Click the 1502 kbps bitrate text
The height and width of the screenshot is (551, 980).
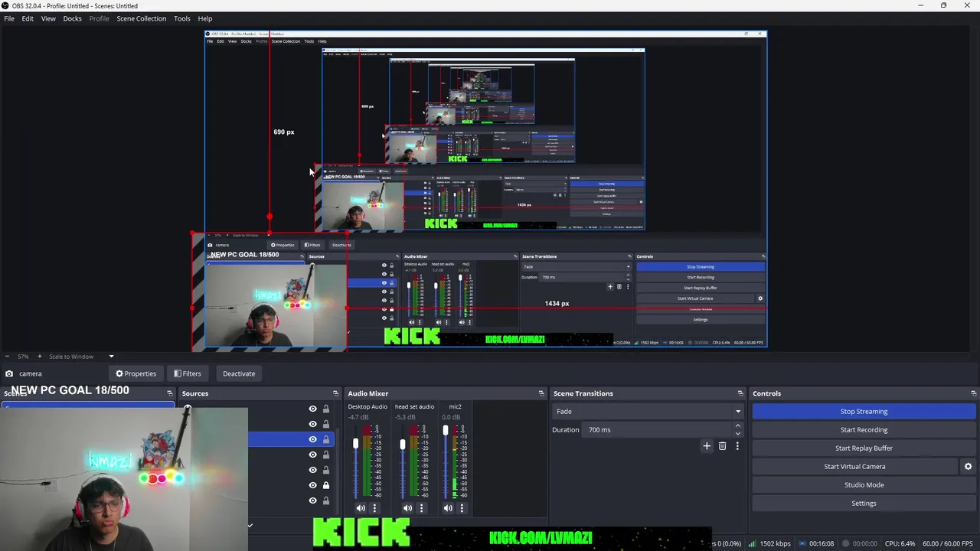coord(776,544)
